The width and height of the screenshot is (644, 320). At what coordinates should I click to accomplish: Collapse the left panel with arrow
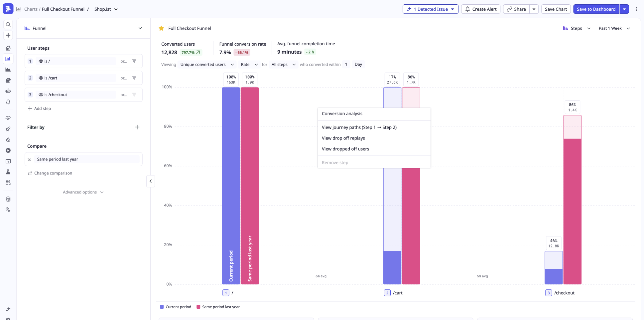point(151,181)
